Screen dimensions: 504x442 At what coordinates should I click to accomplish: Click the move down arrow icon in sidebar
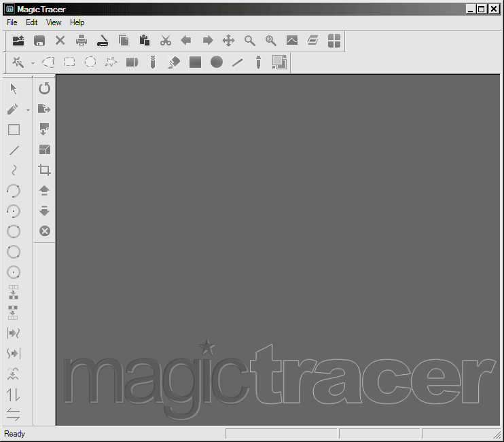coord(44,210)
